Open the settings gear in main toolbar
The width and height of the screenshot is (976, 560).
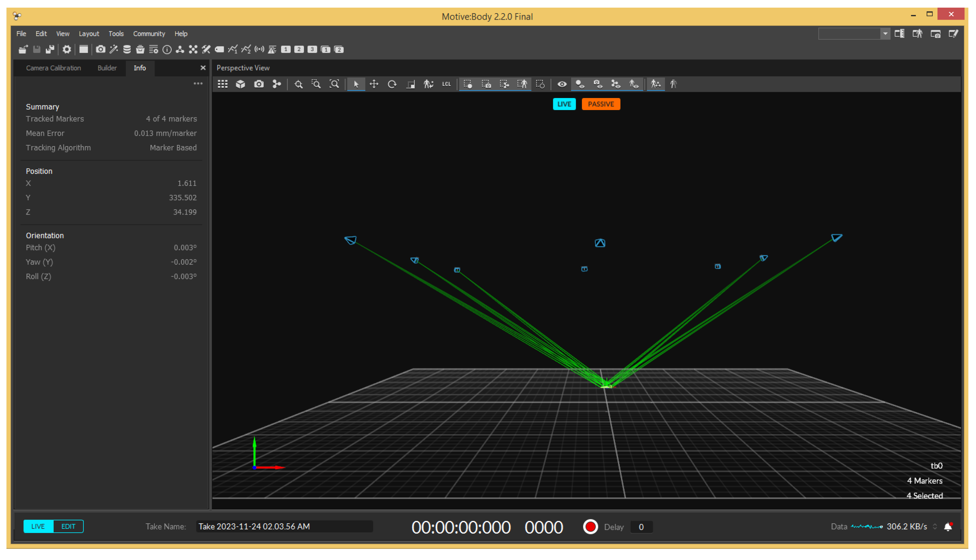pyautogui.click(x=67, y=49)
